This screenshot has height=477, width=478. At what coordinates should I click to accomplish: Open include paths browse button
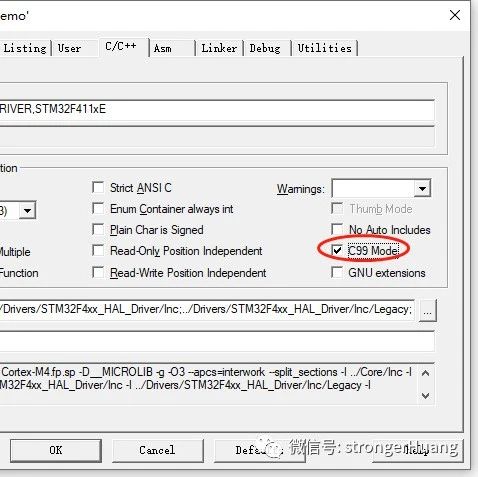pos(428,311)
